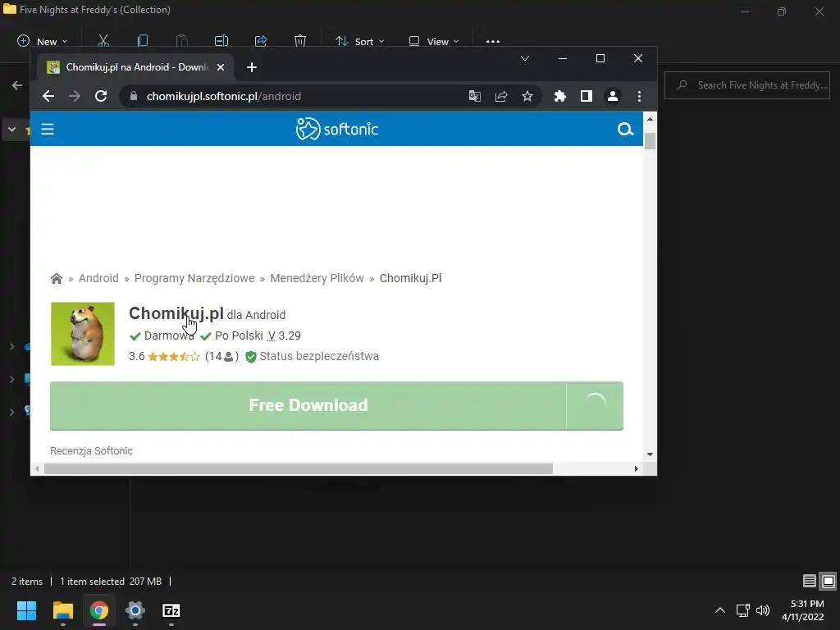Open the Settings gear taskbar icon
The image size is (840, 630).
[x=135, y=610]
